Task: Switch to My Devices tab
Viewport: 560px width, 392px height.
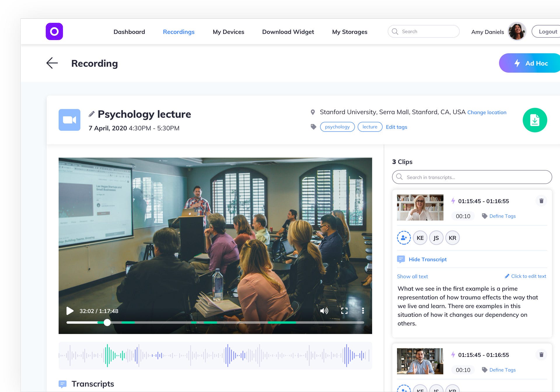Action: point(228,32)
